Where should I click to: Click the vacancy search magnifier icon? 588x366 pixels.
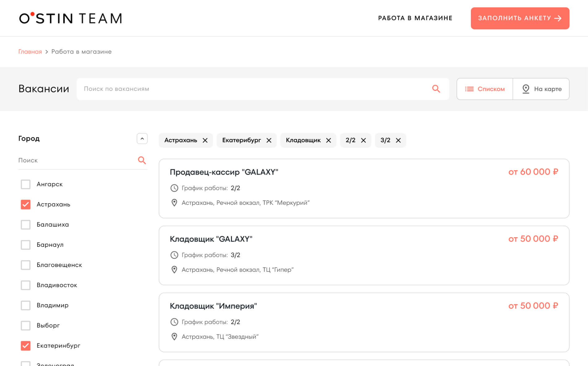436,89
